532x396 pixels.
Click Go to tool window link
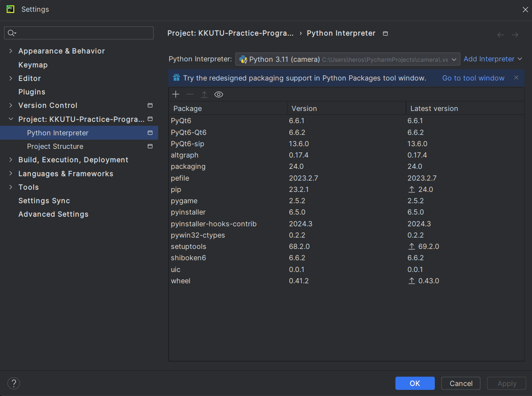[x=473, y=78]
